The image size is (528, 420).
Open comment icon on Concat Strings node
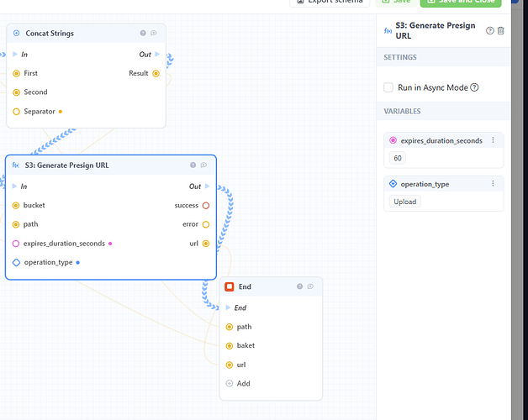point(154,33)
